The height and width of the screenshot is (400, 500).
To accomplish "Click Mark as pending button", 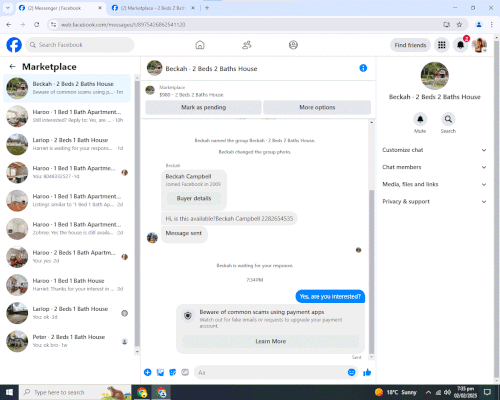I will click(203, 107).
